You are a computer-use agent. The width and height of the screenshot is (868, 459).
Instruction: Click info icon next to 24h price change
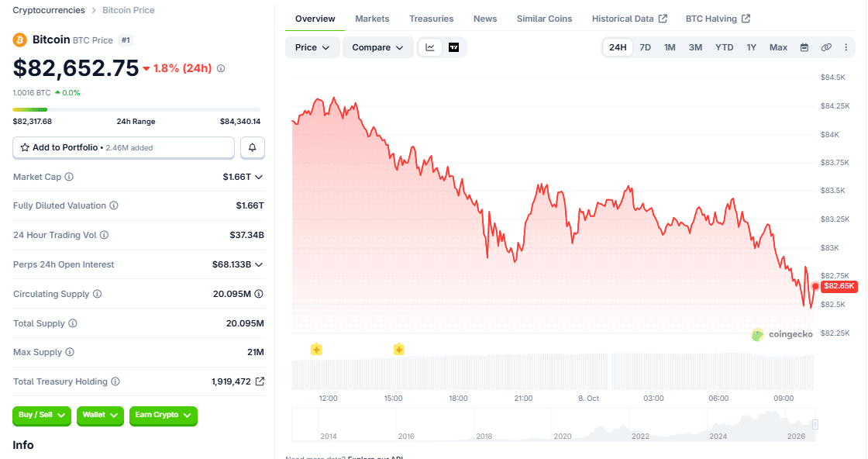click(x=221, y=69)
